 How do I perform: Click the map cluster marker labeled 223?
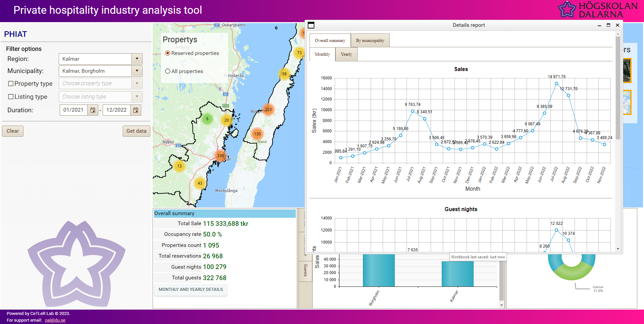(x=268, y=110)
